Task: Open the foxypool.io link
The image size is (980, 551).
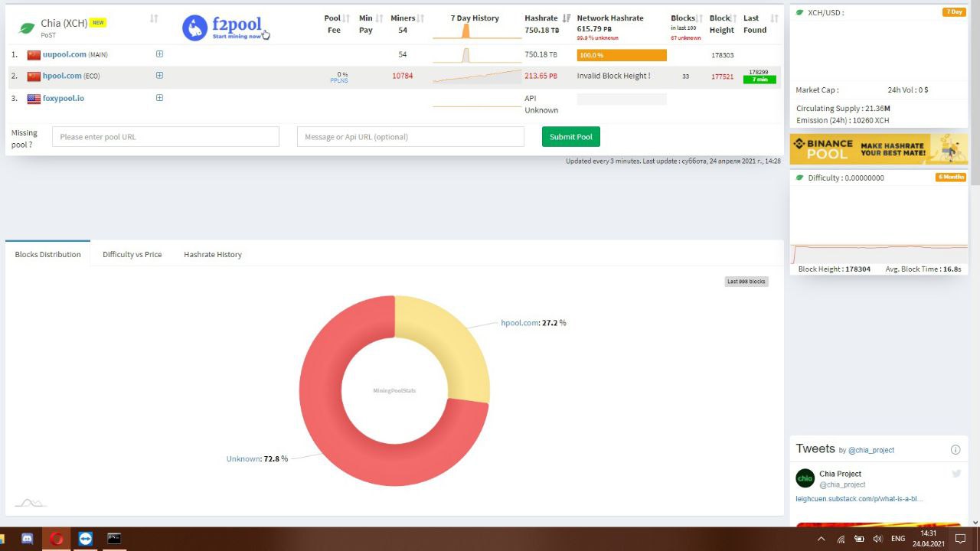Action: pos(64,98)
